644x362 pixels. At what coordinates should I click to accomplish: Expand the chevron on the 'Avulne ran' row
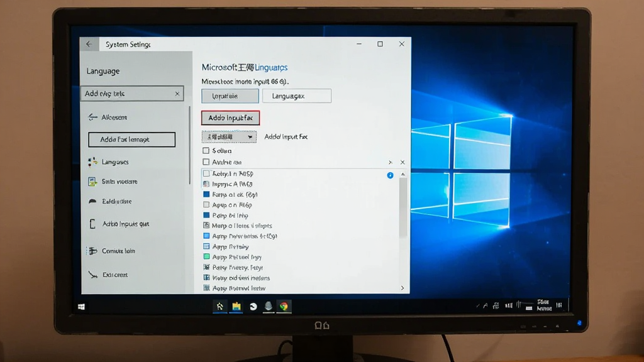(390, 163)
